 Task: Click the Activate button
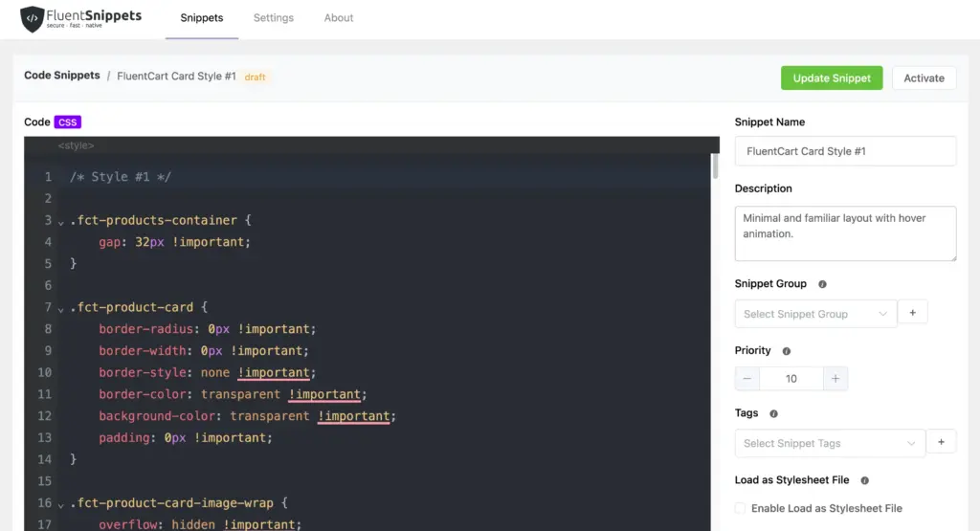pos(924,78)
